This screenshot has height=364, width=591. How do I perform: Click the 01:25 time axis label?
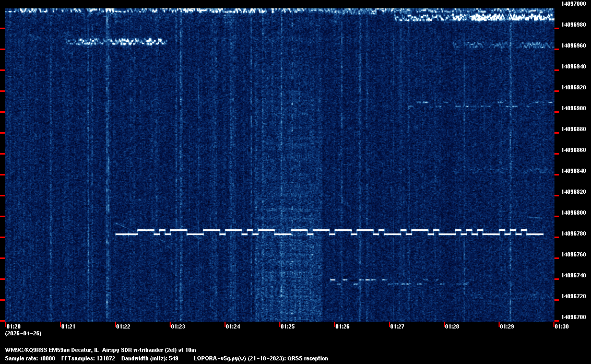point(287,327)
